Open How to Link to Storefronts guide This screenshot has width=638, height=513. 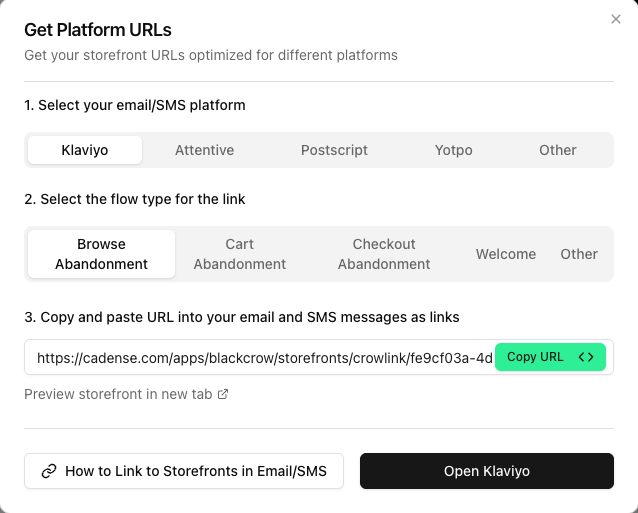click(x=184, y=471)
